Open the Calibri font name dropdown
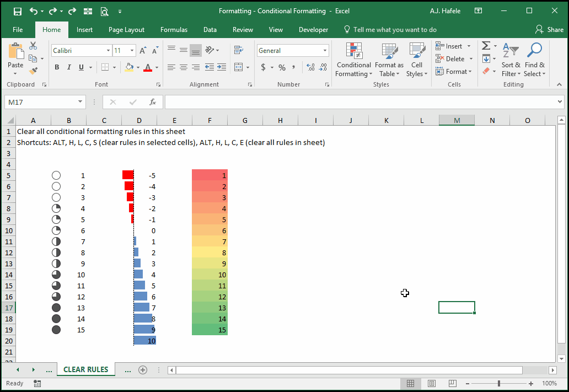This screenshot has height=392, width=569. click(x=108, y=51)
